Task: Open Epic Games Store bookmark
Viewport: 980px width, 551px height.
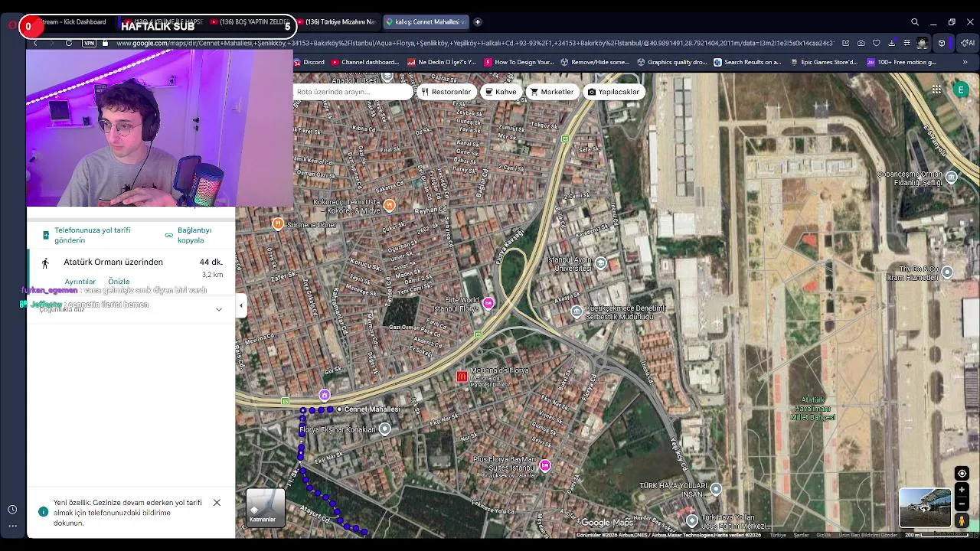Action: pos(824,62)
